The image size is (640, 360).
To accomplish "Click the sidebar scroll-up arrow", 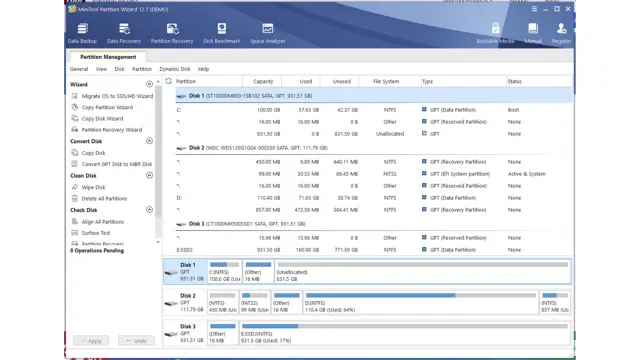I will (x=158, y=82).
